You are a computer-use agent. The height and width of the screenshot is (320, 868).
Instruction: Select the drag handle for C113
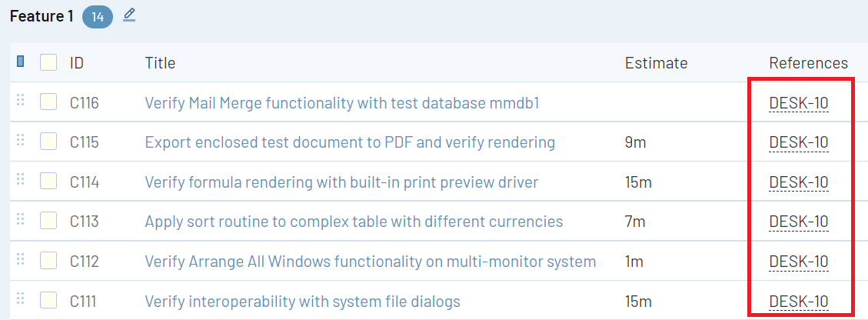tap(21, 219)
